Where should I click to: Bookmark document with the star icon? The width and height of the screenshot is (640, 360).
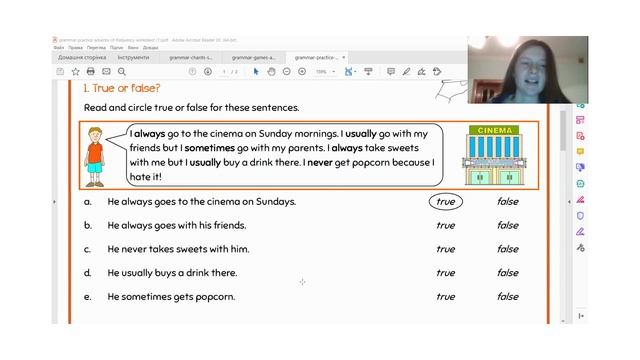pos(76,72)
